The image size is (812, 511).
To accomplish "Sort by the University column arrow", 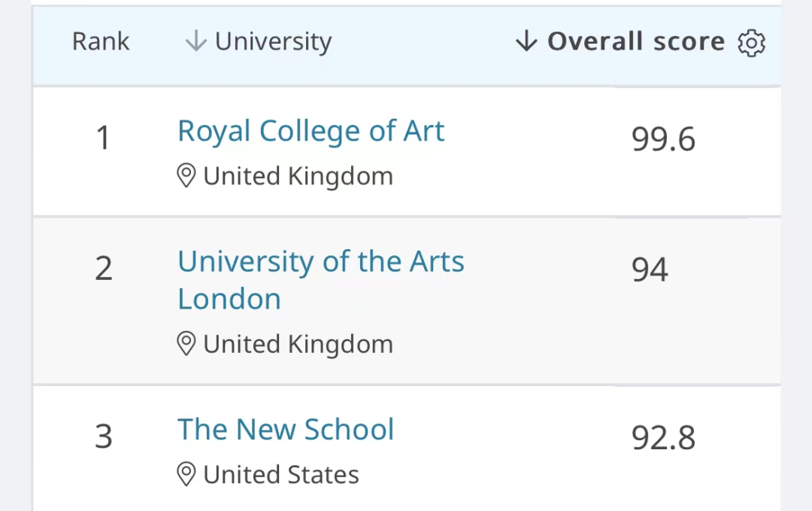I will point(196,41).
